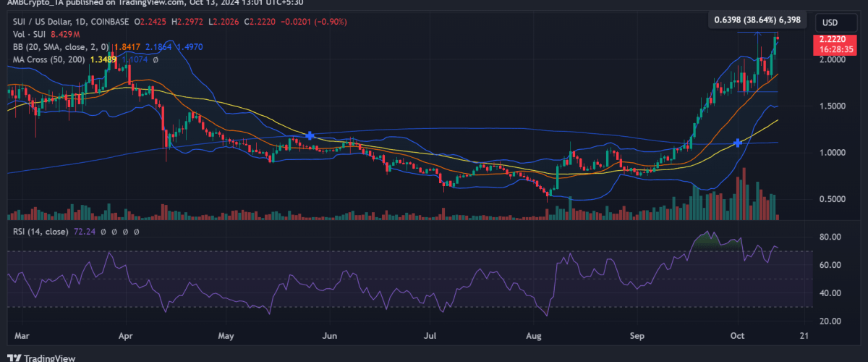Click the blue MA cross marker near June

310,135
